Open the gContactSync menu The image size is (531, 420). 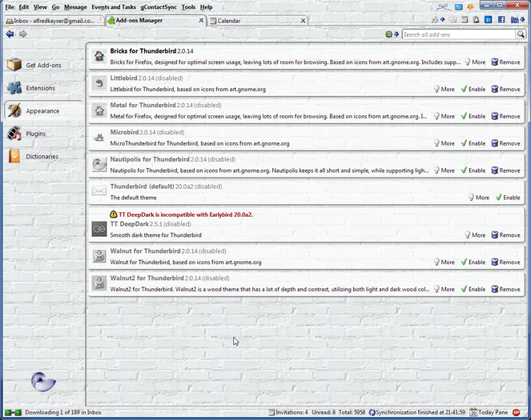point(159,6)
